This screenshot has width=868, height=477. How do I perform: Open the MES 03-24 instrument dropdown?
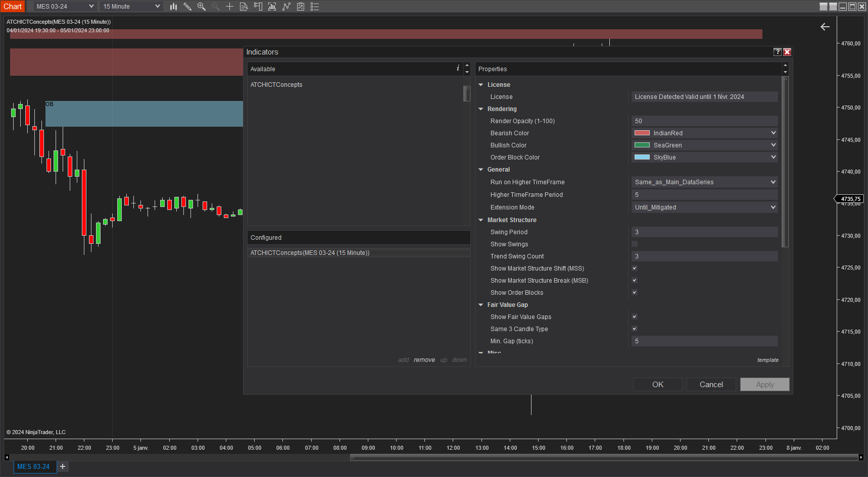pos(65,7)
